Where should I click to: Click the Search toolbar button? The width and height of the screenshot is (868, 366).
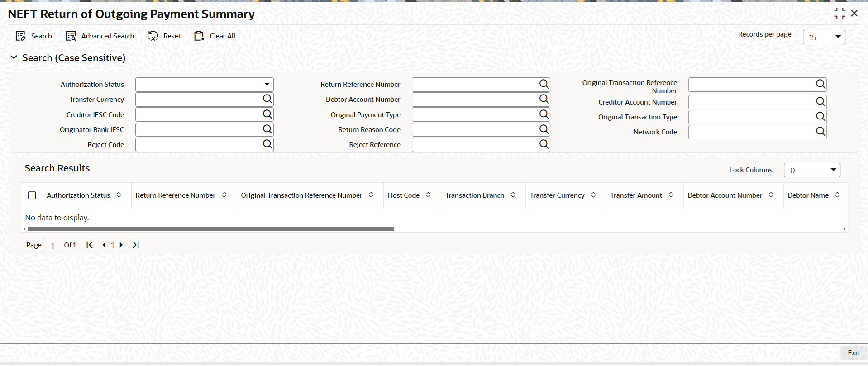point(34,36)
